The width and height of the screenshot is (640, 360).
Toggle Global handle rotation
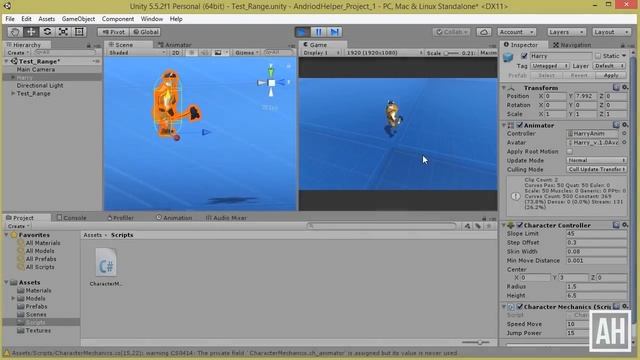[x=145, y=32]
